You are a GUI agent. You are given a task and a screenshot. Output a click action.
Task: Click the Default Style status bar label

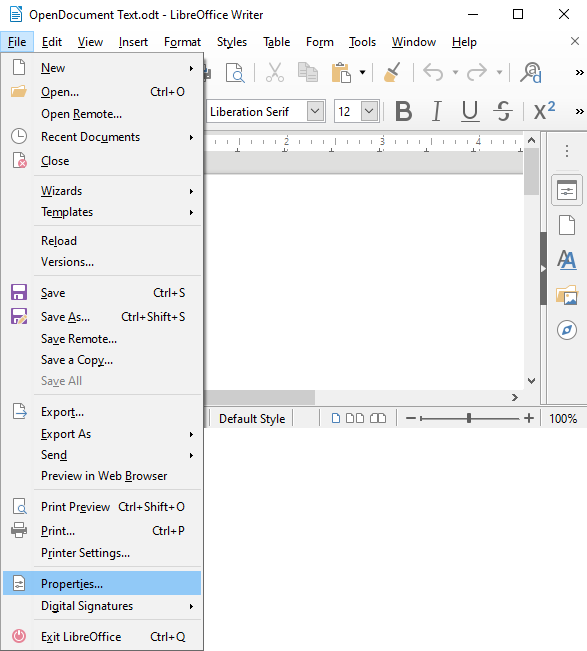pyautogui.click(x=252, y=418)
